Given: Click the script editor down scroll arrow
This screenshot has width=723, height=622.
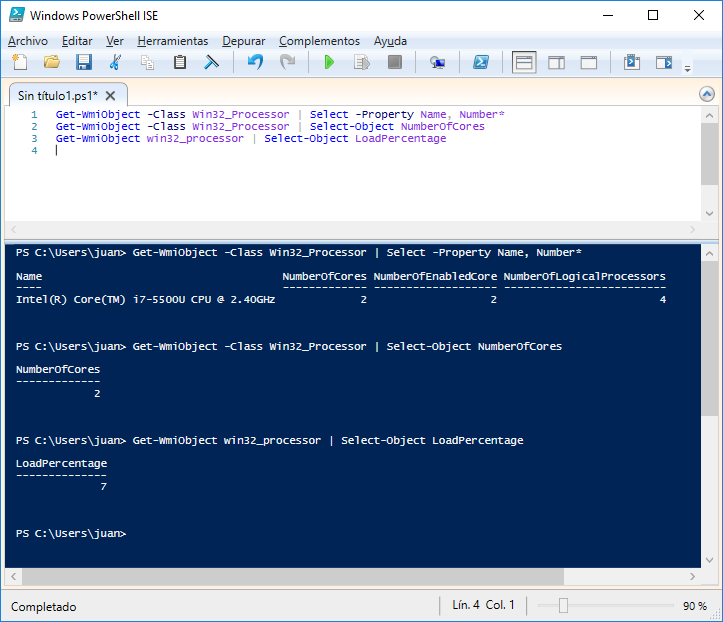Looking at the screenshot, I should pos(709,213).
